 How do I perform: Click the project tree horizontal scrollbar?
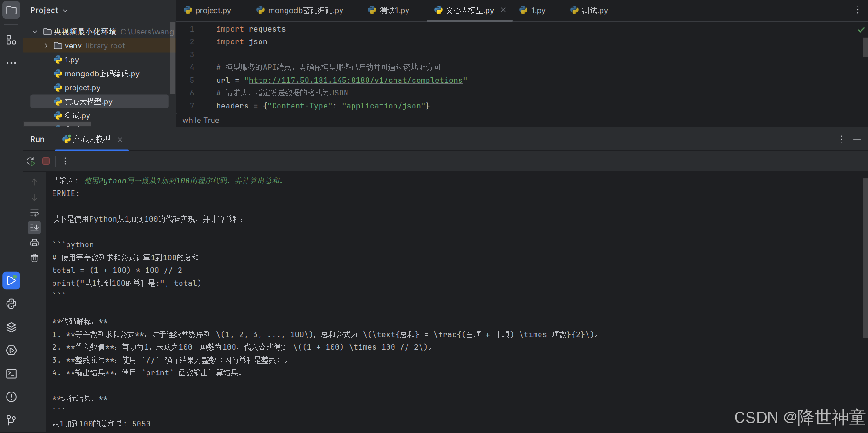click(57, 124)
